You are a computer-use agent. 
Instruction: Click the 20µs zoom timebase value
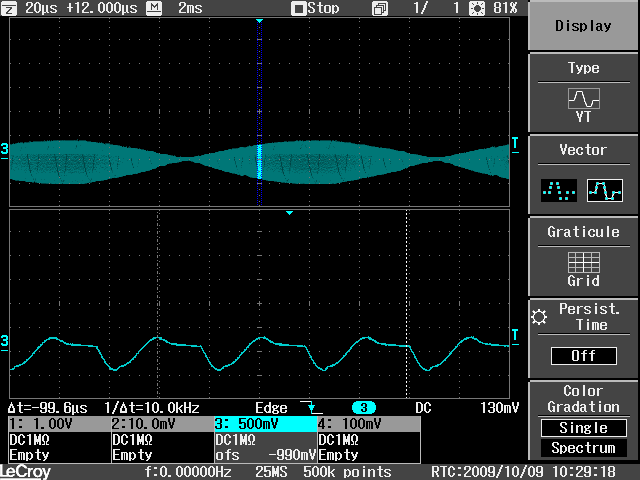click(x=41, y=8)
